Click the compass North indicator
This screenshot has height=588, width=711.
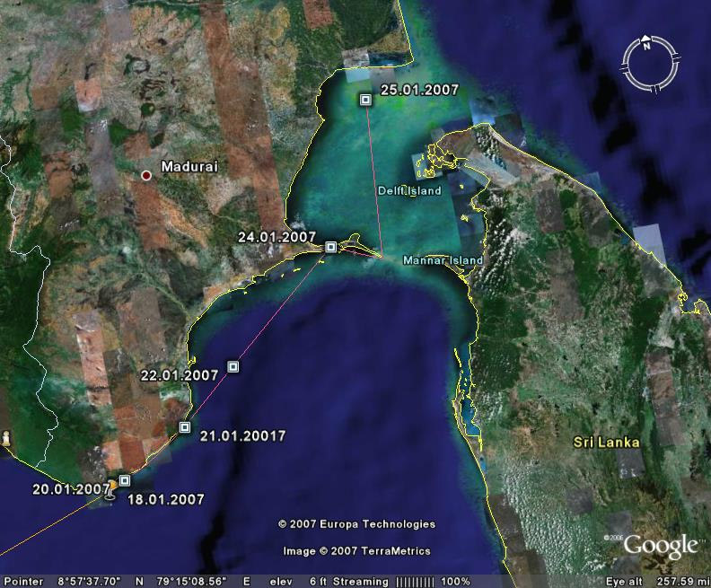[645, 43]
